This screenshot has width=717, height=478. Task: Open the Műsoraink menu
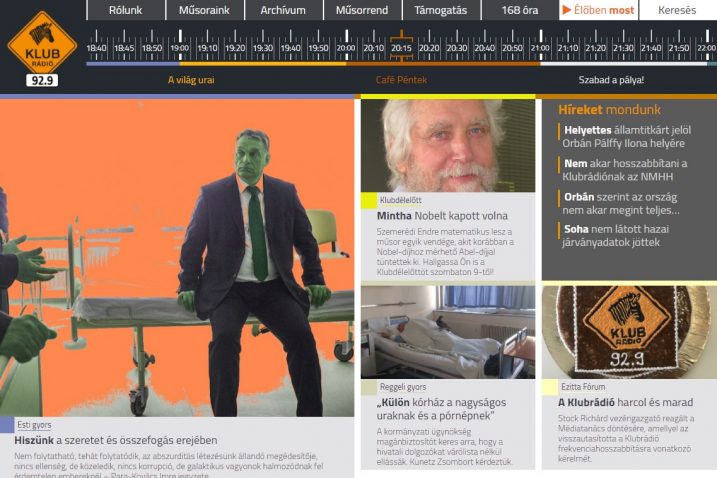[204, 10]
